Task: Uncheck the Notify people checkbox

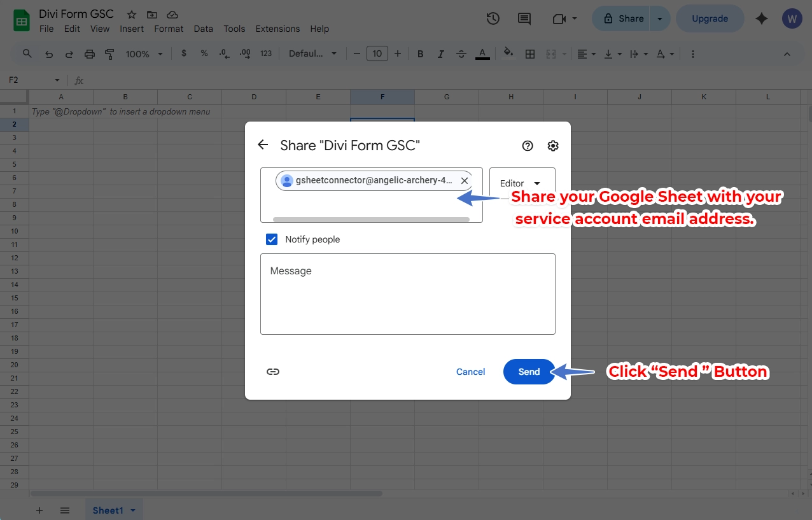Action: click(x=272, y=239)
